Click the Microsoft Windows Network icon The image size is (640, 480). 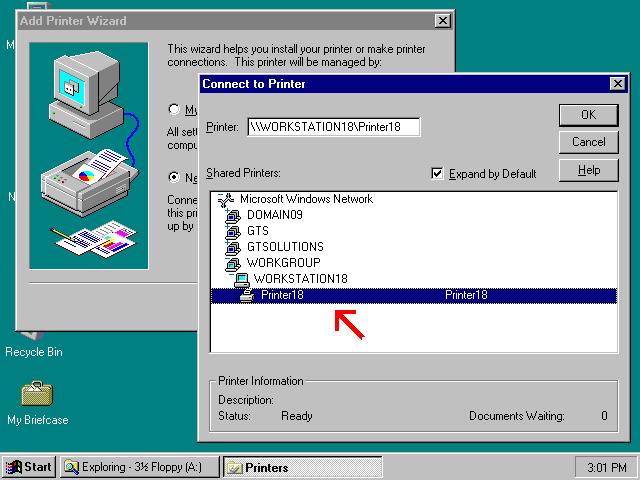click(x=226, y=200)
